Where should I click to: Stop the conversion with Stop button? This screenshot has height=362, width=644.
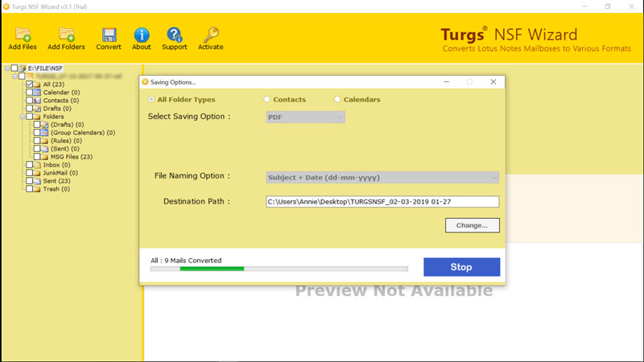click(x=461, y=267)
